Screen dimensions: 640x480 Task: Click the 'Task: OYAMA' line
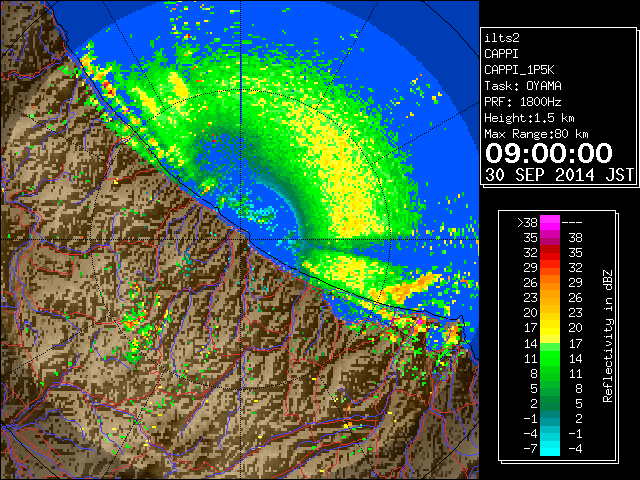click(x=523, y=86)
